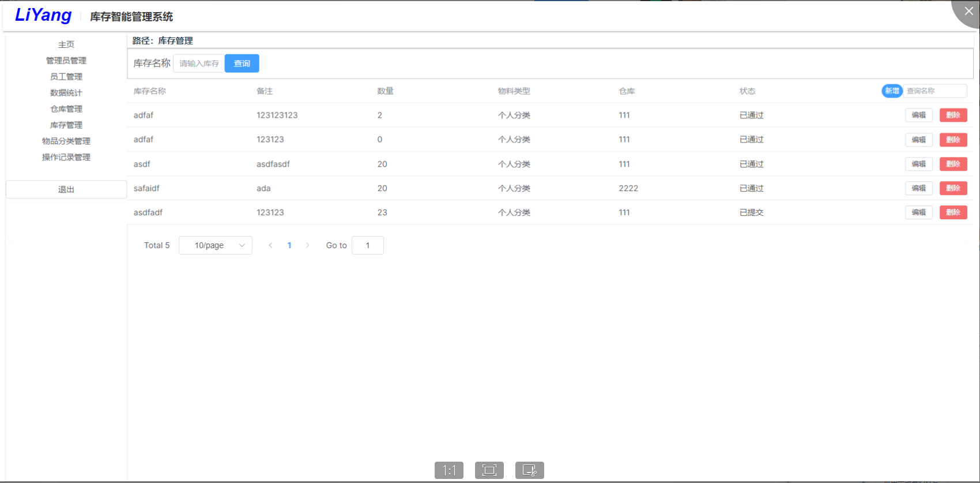Click the 物料类型 column header

514,91
